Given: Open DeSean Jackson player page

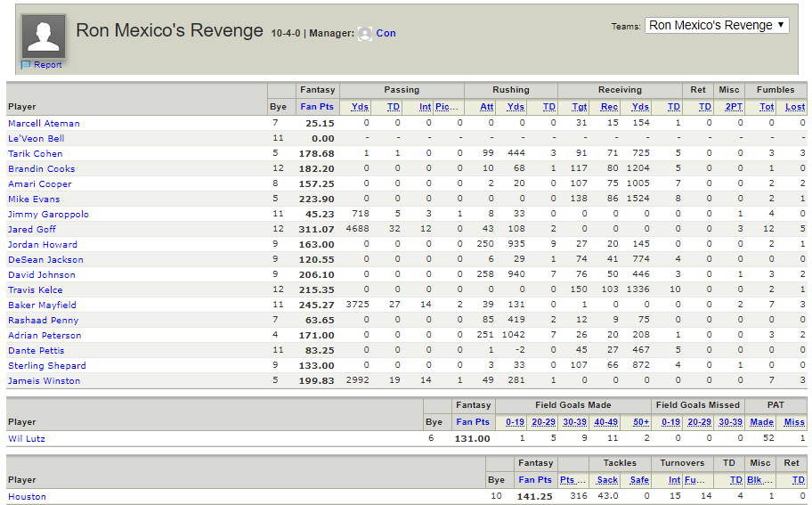Looking at the screenshot, I should coord(45,259).
